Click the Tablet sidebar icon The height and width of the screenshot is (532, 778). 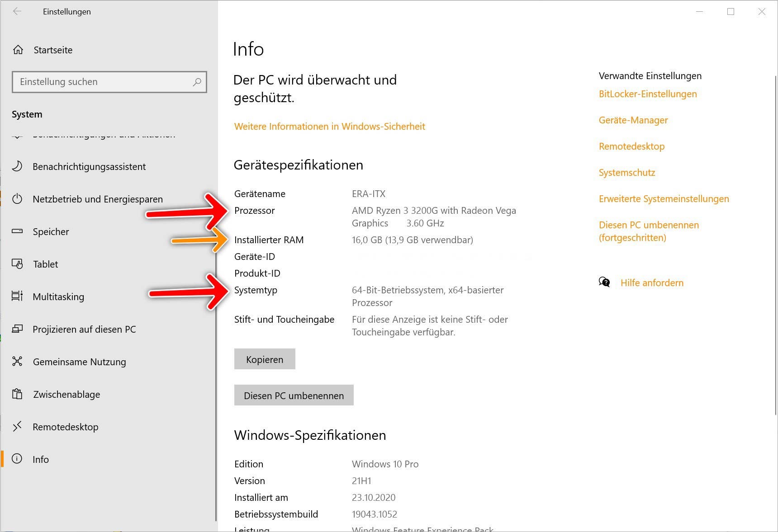[18, 264]
